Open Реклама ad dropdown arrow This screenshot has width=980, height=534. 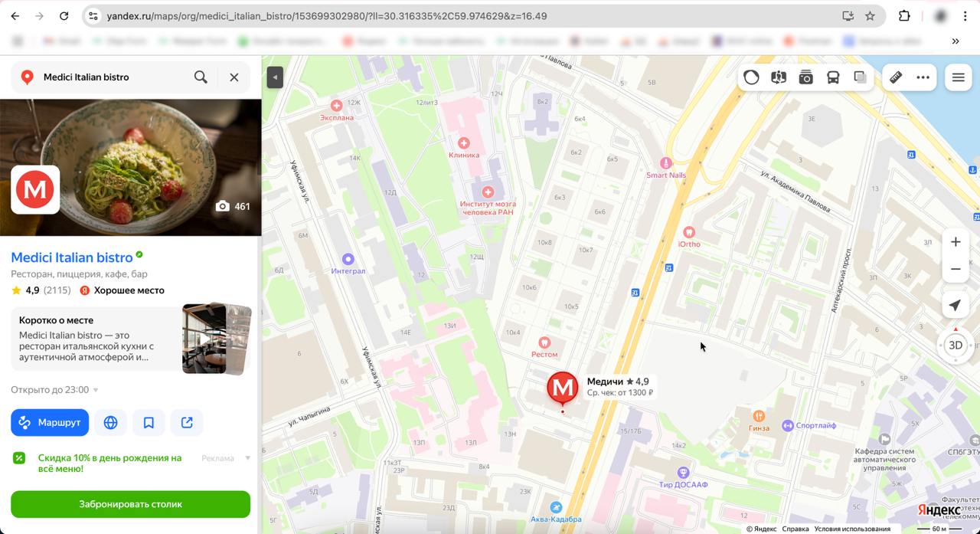point(247,458)
